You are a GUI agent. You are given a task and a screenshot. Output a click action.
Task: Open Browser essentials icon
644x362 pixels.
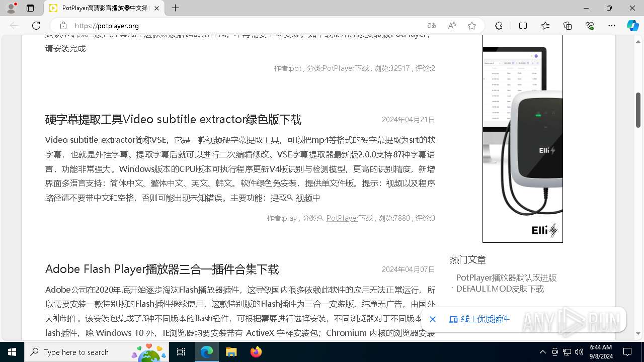590,26
